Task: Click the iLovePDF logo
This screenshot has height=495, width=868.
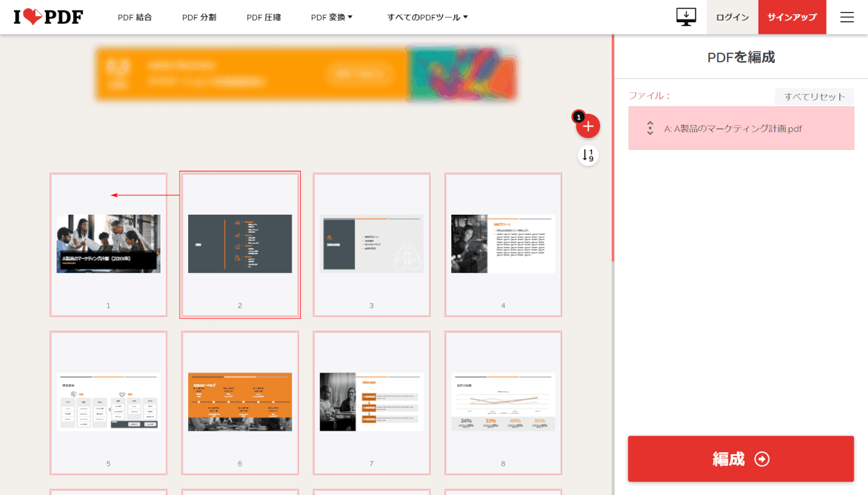Action: [x=48, y=17]
